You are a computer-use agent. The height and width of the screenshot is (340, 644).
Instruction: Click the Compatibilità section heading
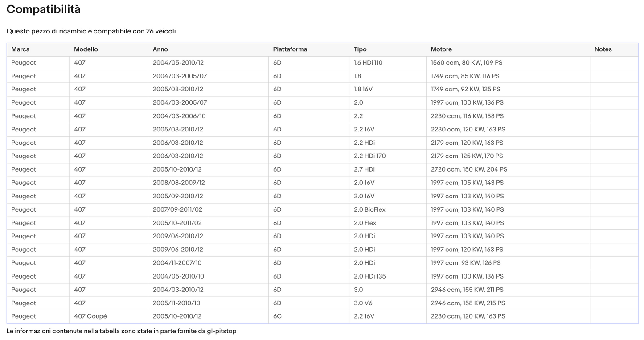pos(44,9)
